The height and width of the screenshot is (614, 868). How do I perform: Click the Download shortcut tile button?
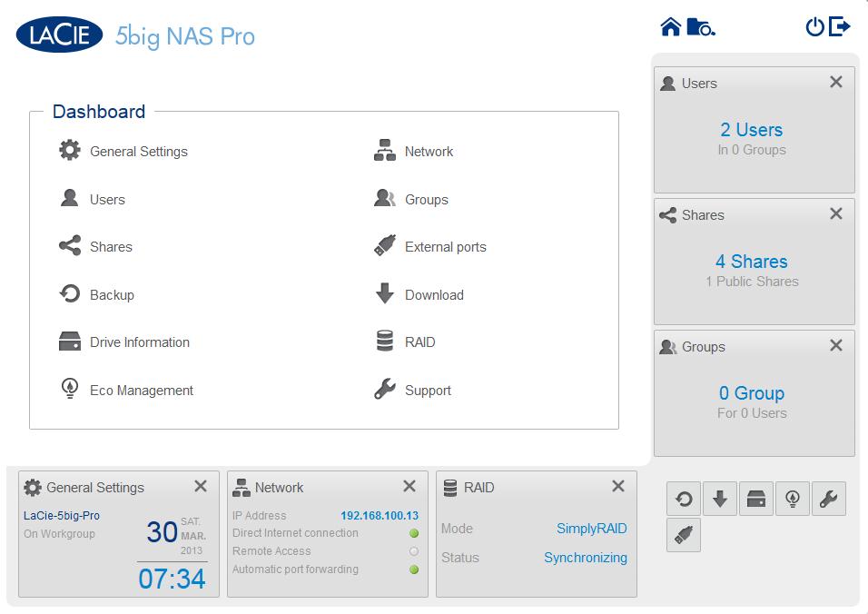[720, 499]
